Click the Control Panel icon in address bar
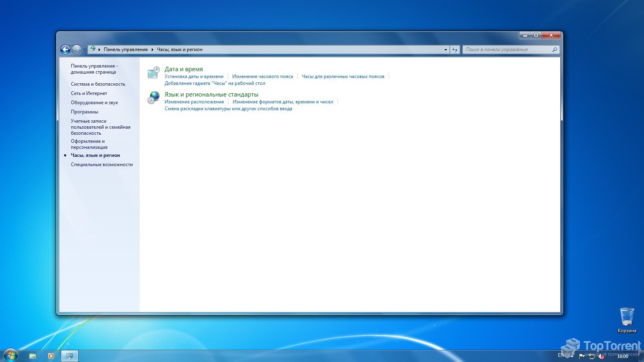The width and height of the screenshot is (644, 362). (93, 49)
